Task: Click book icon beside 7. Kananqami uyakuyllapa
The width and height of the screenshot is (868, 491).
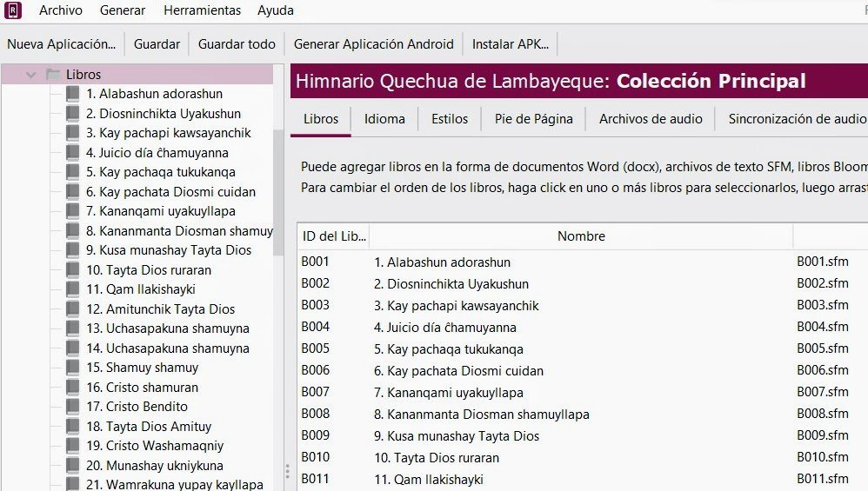Action: [72, 211]
